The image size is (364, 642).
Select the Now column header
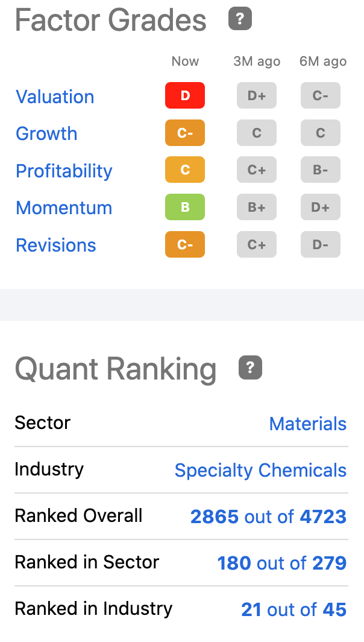(185, 61)
